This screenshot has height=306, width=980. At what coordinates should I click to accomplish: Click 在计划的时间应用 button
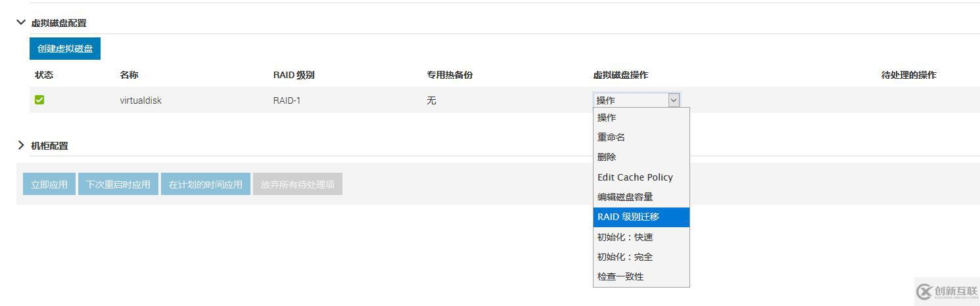[x=205, y=185]
